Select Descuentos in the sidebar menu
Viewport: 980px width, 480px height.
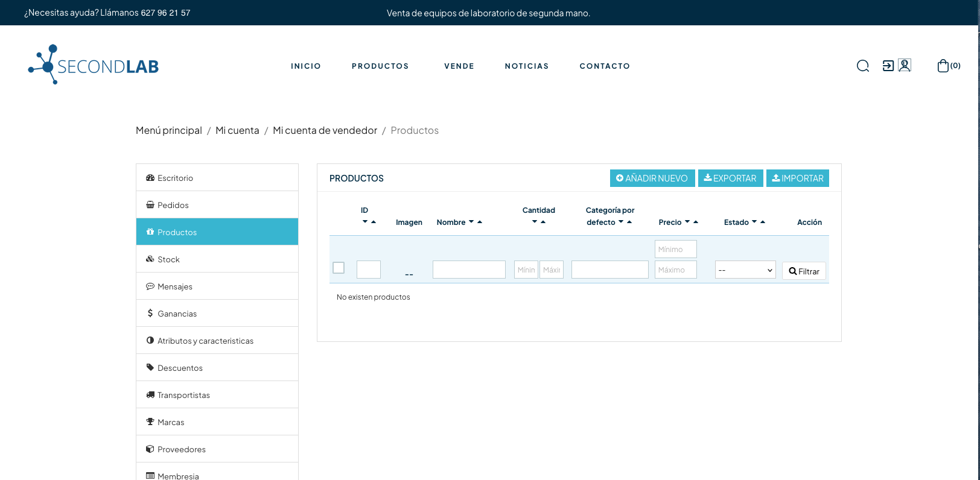[180, 368]
